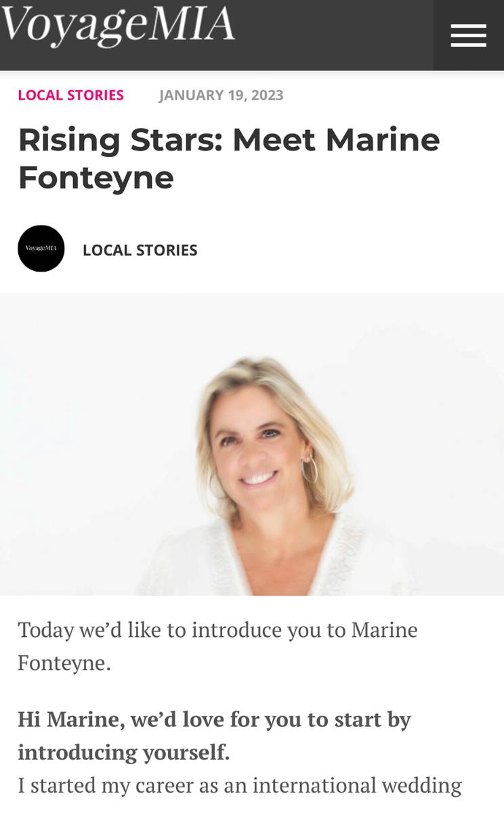Click 'Fonteyne.' ending the intro paragraph

point(64,663)
